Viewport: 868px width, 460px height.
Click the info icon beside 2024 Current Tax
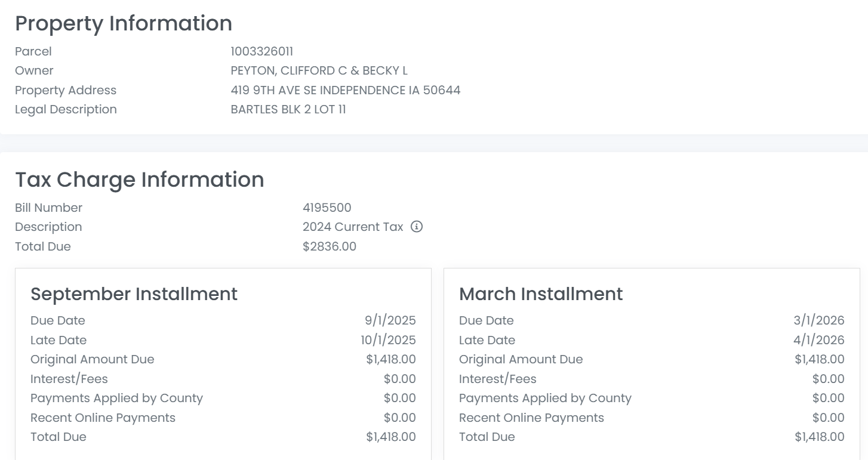417,227
